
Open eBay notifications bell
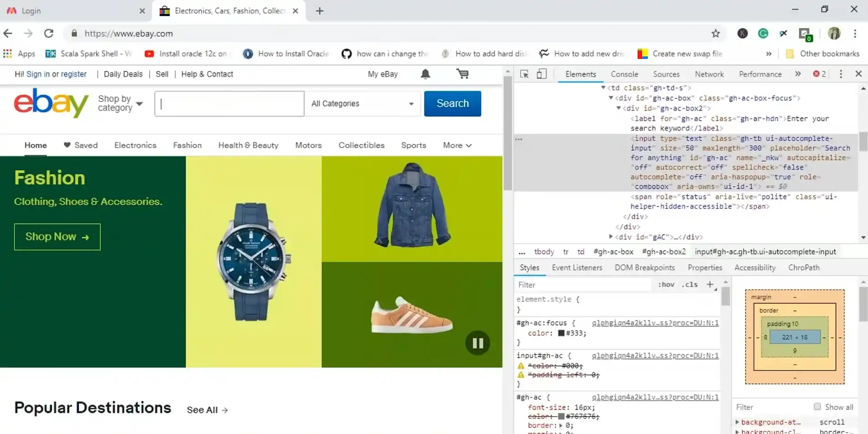(x=425, y=74)
